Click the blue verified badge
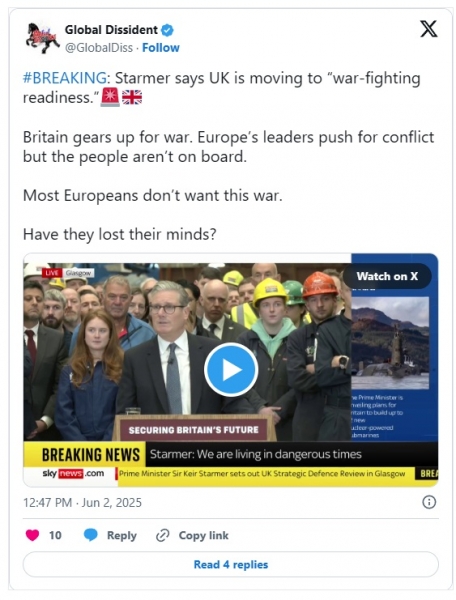 (167, 30)
